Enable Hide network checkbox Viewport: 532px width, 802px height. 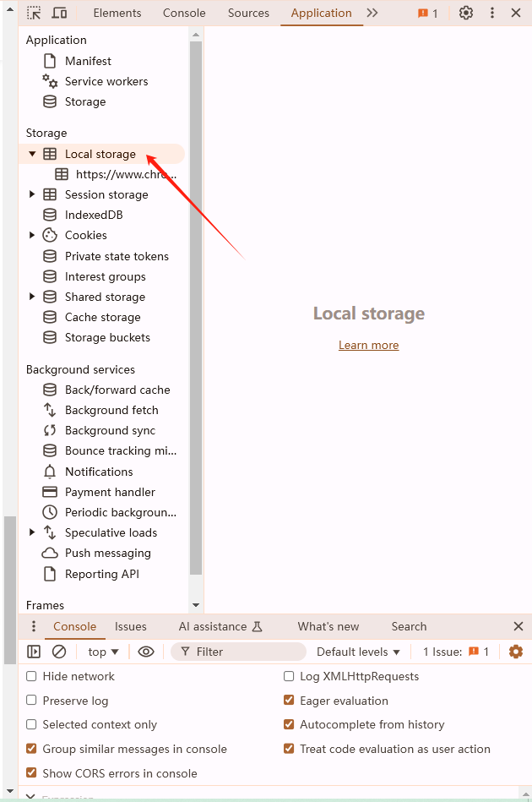[x=31, y=676]
